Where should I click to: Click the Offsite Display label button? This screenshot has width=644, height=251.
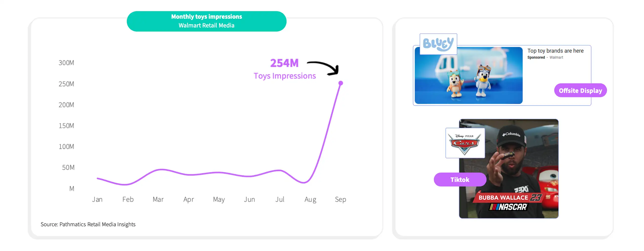[x=580, y=90]
